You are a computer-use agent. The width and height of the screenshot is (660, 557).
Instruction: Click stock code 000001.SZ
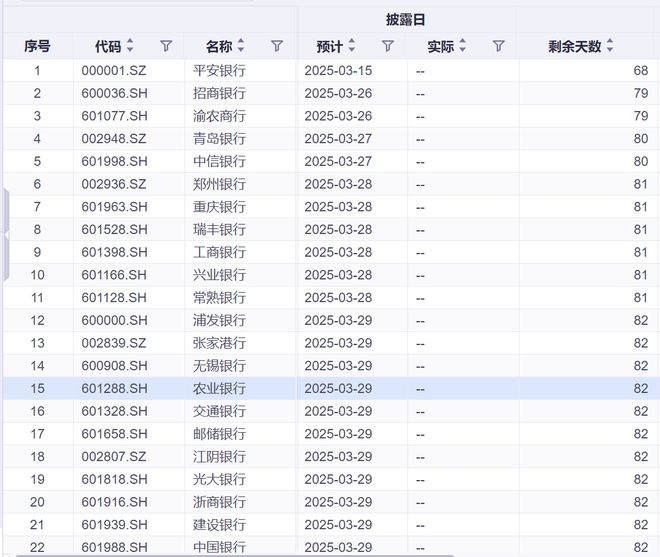click(x=114, y=70)
